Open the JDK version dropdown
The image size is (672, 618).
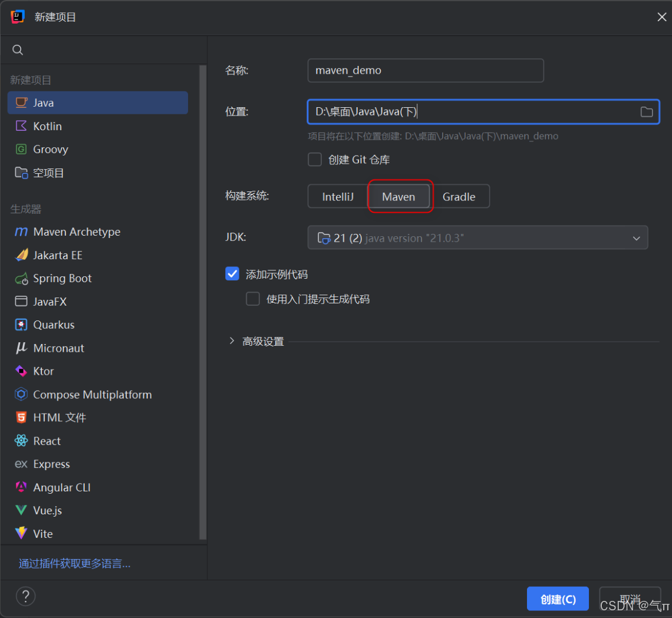[478, 237]
